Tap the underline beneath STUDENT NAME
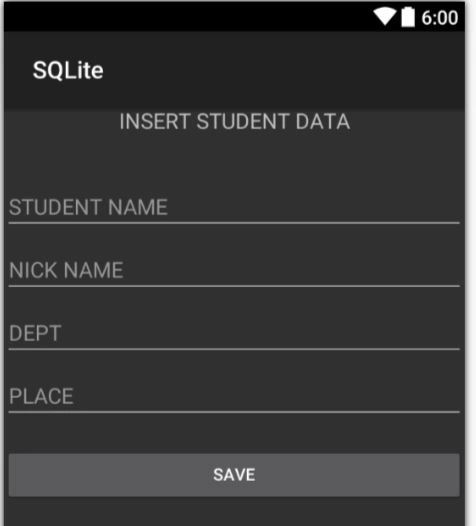Viewport: 476px width, 526px height. click(234, 223)
